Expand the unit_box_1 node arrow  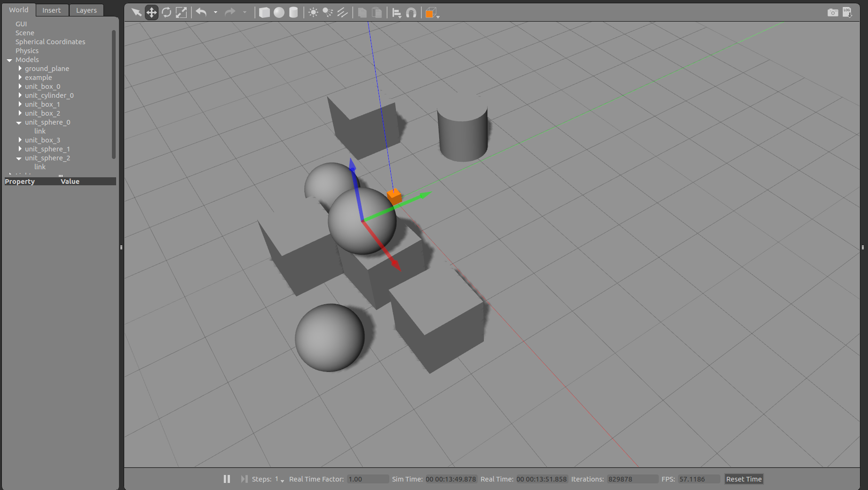(20, 104)
